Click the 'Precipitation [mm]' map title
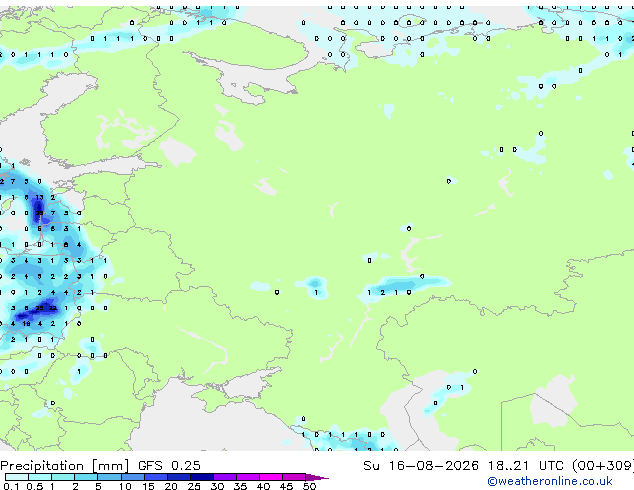Image resolution: width=634 pixels, height=490 pixels. coord(65,466)
